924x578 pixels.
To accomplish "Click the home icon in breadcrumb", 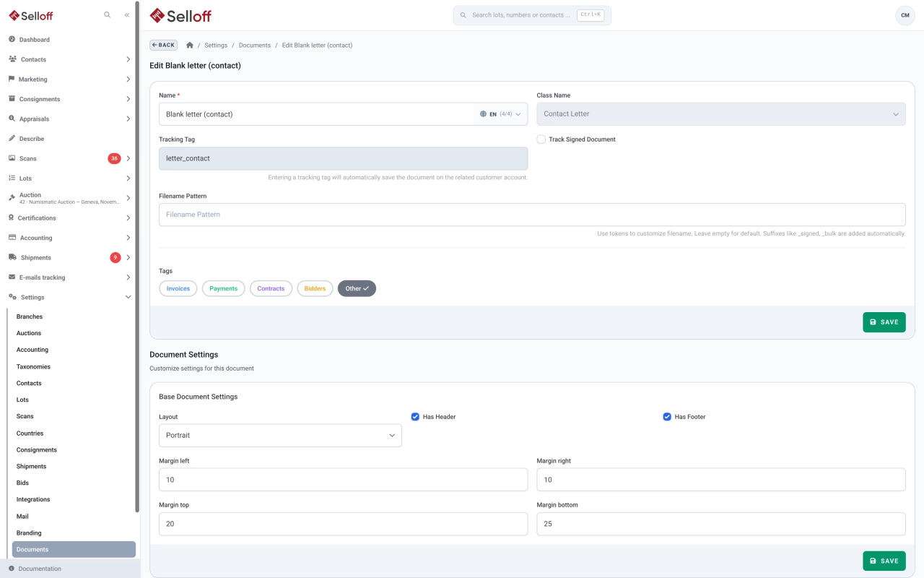I will (190, 46).
